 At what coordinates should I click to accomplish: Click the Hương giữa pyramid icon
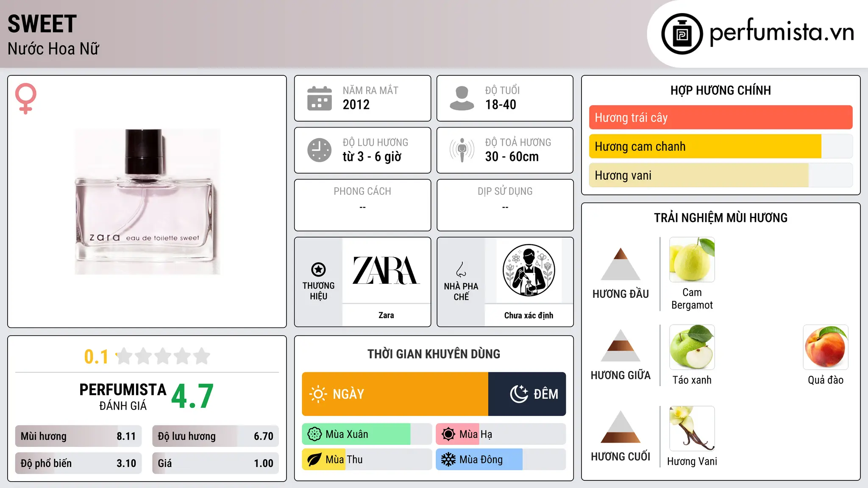click(x=620, y=345)
